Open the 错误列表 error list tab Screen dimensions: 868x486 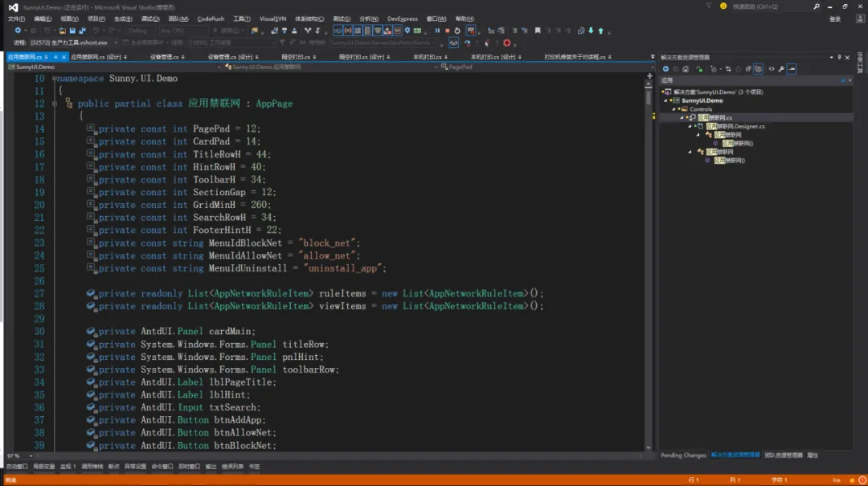(232, 467)
